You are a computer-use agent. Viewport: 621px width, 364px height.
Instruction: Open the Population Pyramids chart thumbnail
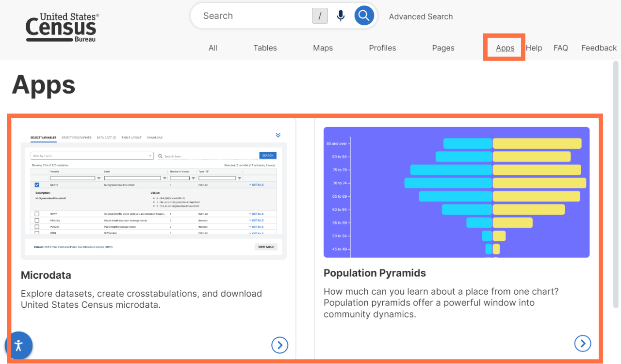pyautogui.click(x=457, y=192)
